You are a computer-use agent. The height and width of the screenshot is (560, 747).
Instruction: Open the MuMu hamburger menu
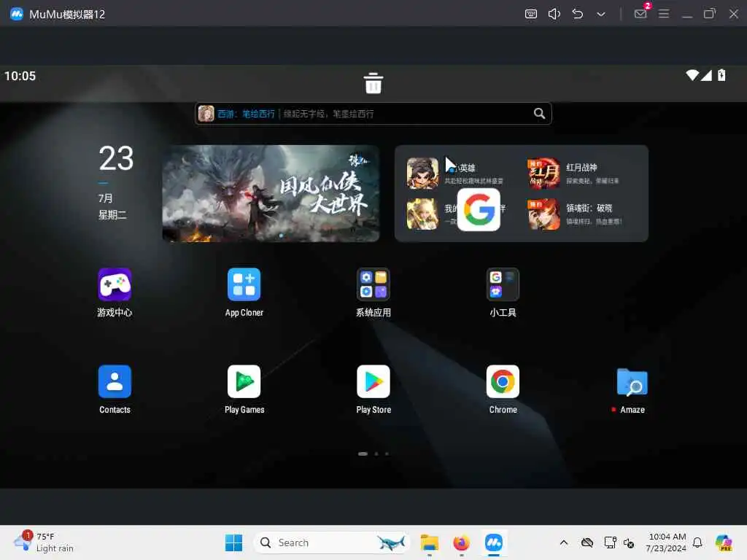click(664, 14)
